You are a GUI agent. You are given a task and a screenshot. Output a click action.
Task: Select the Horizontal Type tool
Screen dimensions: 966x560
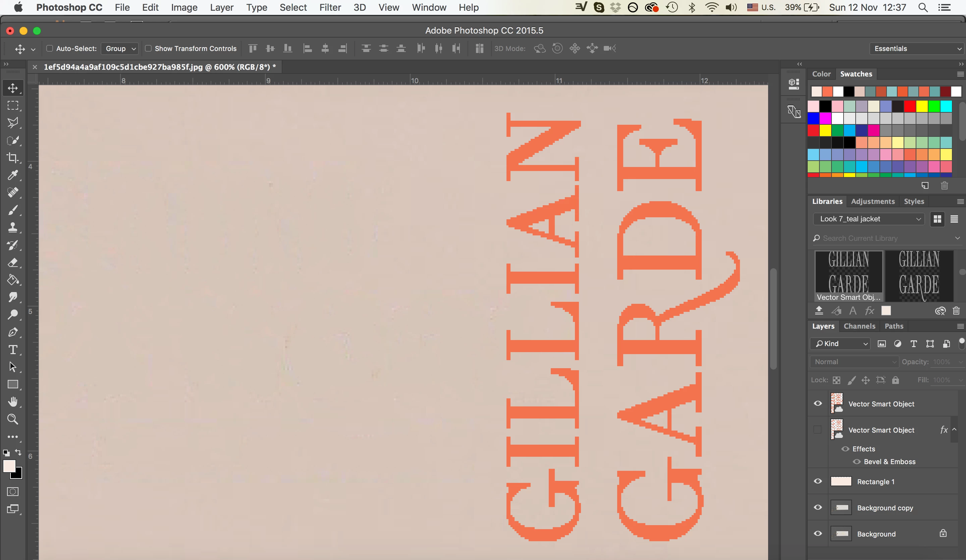coord(13,349)
